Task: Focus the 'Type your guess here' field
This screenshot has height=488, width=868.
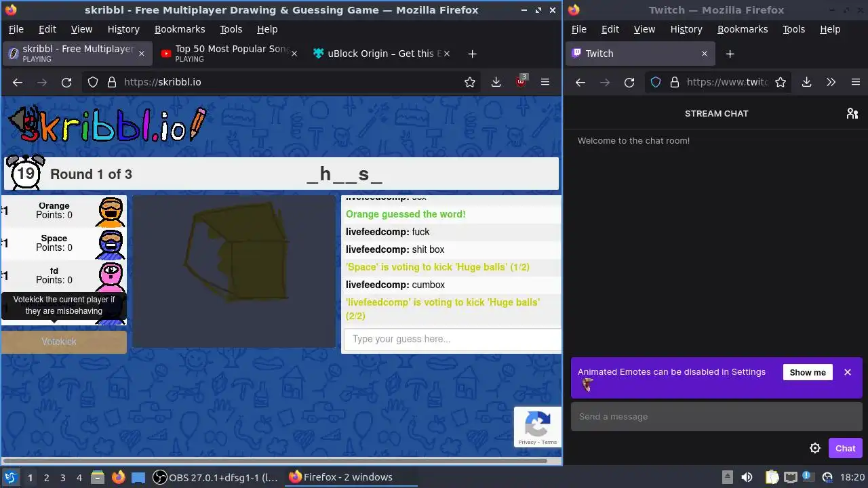Action: (x=452, y=339)
